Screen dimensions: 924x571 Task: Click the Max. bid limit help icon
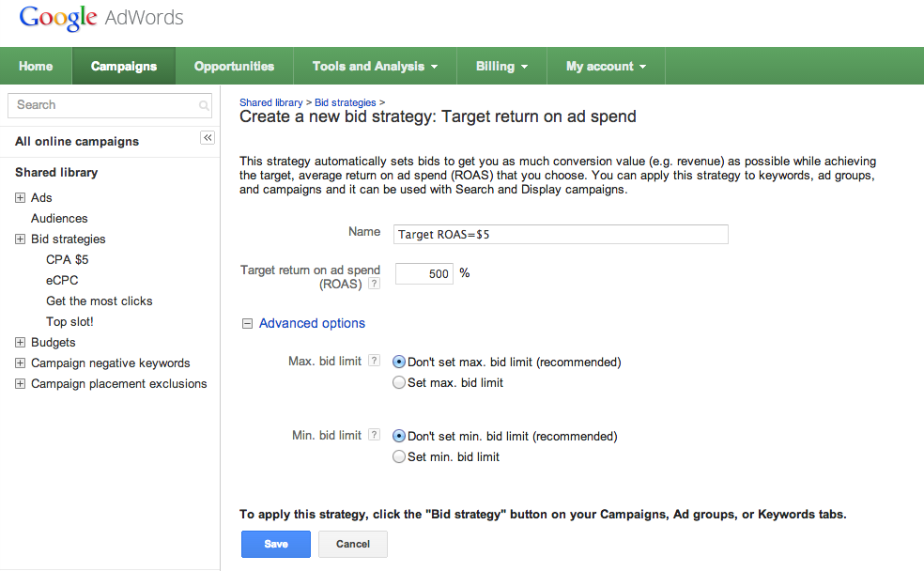pos(374,362)
